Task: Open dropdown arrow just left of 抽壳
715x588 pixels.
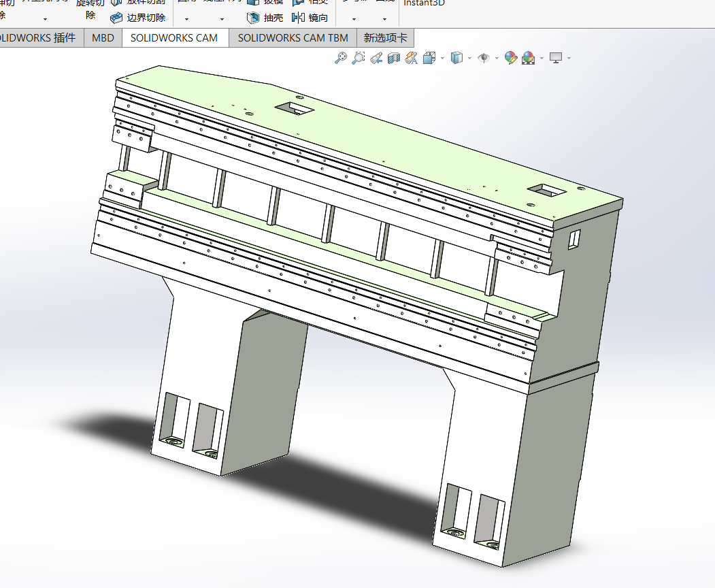Action: (222, 19)
